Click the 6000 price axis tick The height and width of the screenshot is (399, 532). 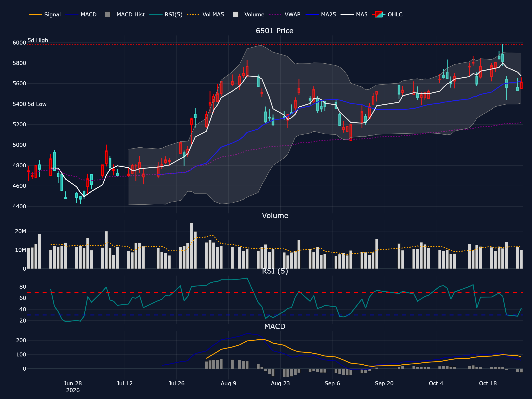[19, 43]
